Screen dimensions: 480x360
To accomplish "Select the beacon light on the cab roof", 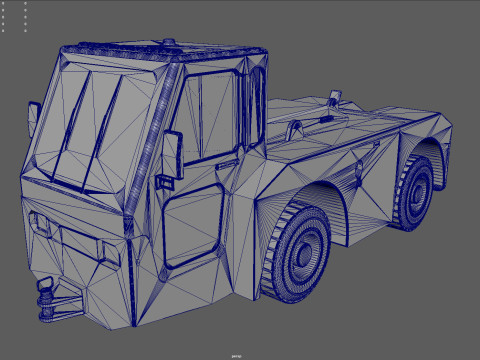I will [169, 42].
